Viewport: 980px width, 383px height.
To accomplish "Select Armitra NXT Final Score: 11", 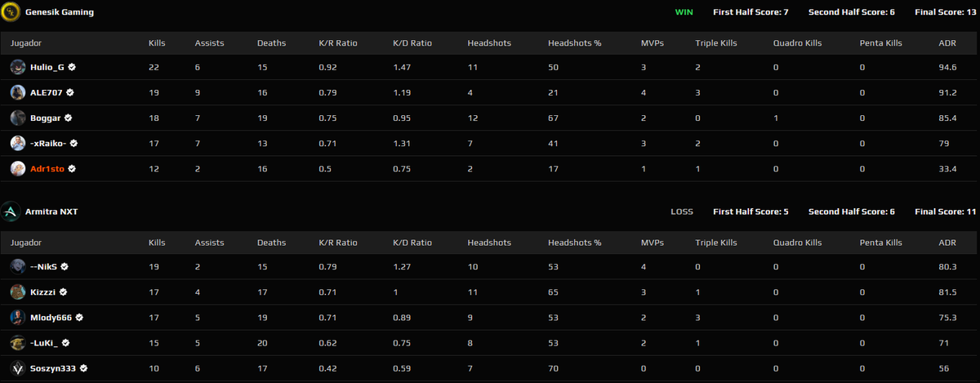I will coord(945,212).
